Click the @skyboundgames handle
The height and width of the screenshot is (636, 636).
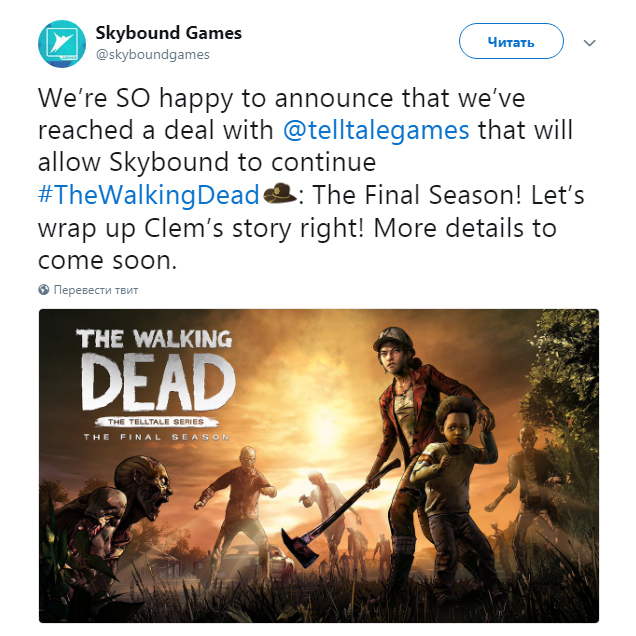click(x=153, y=55)
